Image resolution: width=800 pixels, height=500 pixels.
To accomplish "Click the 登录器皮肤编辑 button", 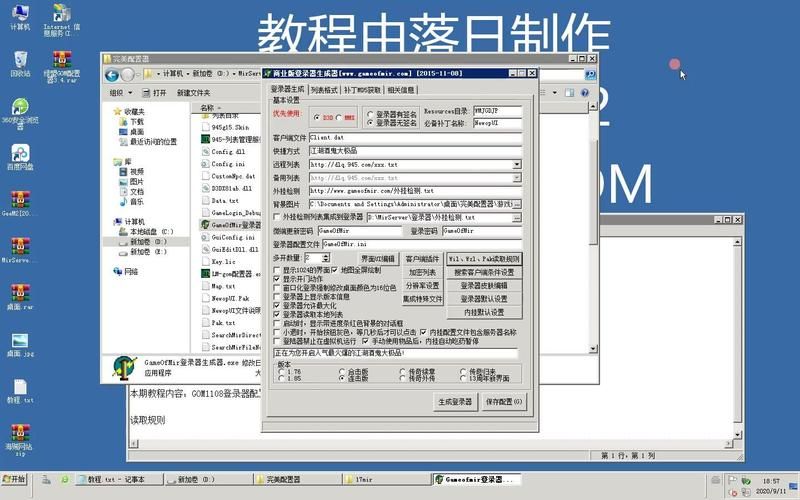I will click(x=484, y=286).
